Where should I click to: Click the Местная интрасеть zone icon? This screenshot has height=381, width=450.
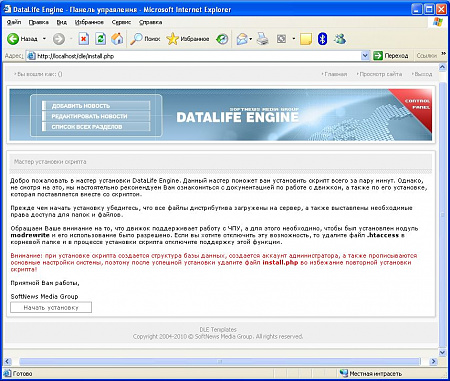343,373
